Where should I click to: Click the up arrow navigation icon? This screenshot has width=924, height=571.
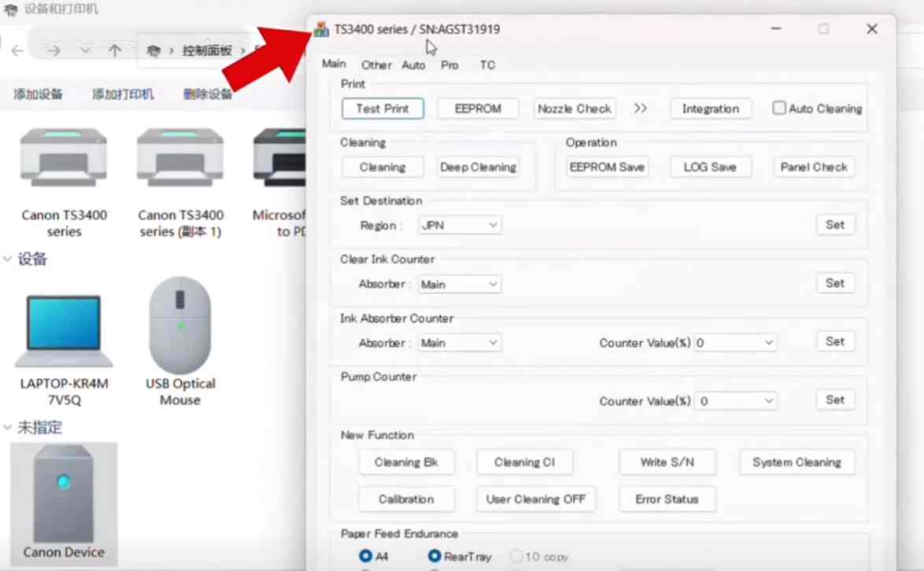click(x=115, y=51)
